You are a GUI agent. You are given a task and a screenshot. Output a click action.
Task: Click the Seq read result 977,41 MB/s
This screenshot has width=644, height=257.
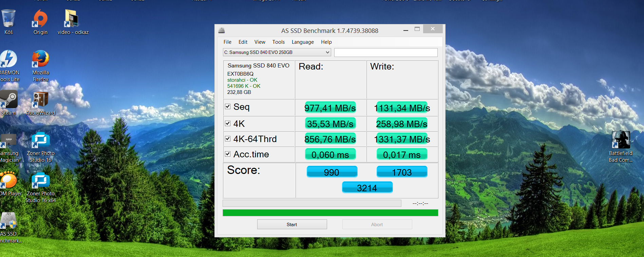tap(330, 108)
